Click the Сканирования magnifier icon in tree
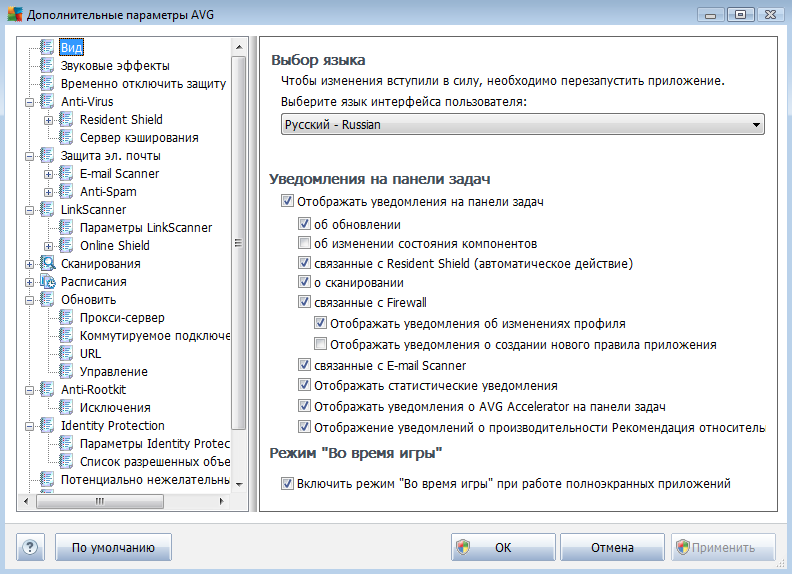 pos(48,264)
